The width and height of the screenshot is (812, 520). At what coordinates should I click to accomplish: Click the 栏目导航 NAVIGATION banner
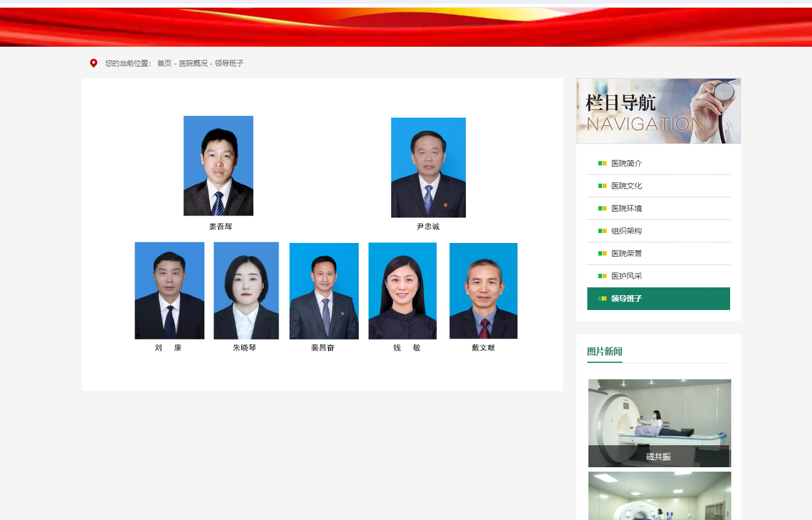coord(659,111)
